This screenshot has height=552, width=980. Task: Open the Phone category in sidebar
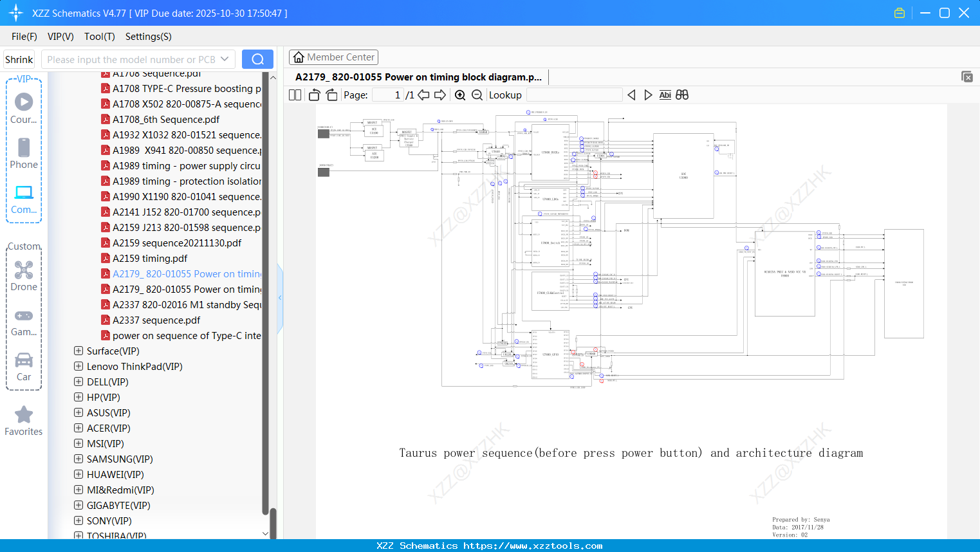[x=24, y=154]
